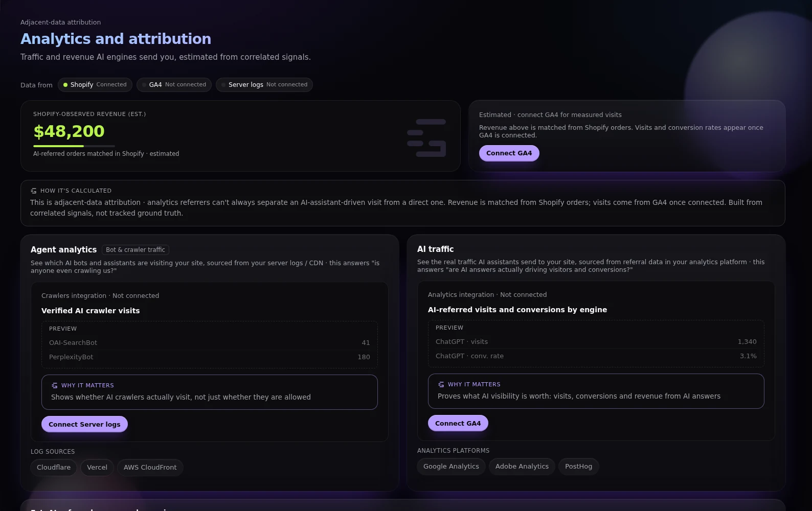Choose the Cloudflare log source chip
Screen dimensions: 812x511
[x=54, y=468]
